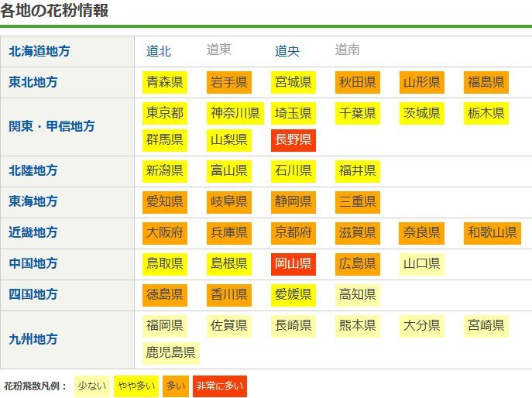The width and height of the screenshot is (532, 398).
Task: Select the やや多い yellow legend swatch
Action: point(137,386)
